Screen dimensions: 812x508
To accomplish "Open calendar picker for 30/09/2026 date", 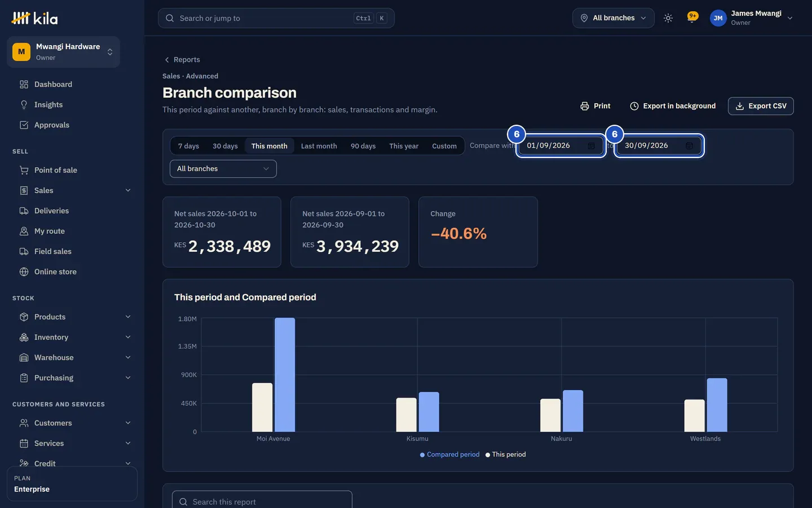I will point(689,146).
